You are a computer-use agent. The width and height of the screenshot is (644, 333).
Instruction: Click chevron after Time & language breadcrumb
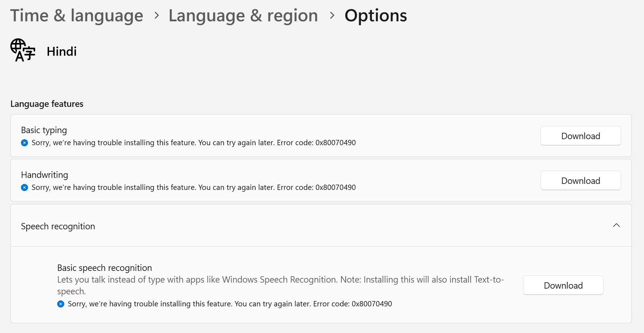pos(157,15)
